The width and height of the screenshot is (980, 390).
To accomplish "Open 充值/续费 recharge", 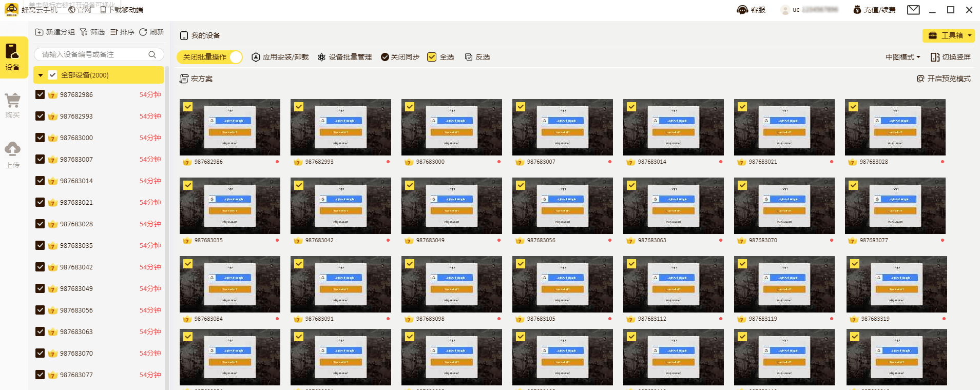I will pos(874,10).
